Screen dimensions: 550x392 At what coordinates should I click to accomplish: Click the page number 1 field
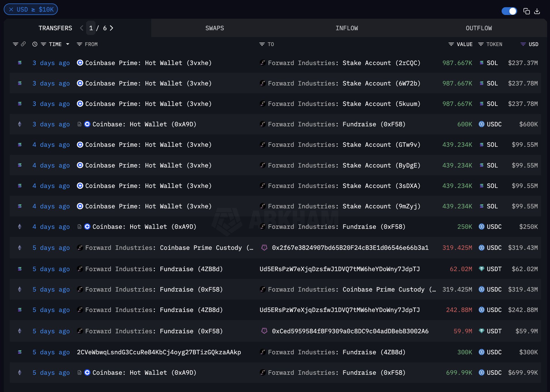91,28
